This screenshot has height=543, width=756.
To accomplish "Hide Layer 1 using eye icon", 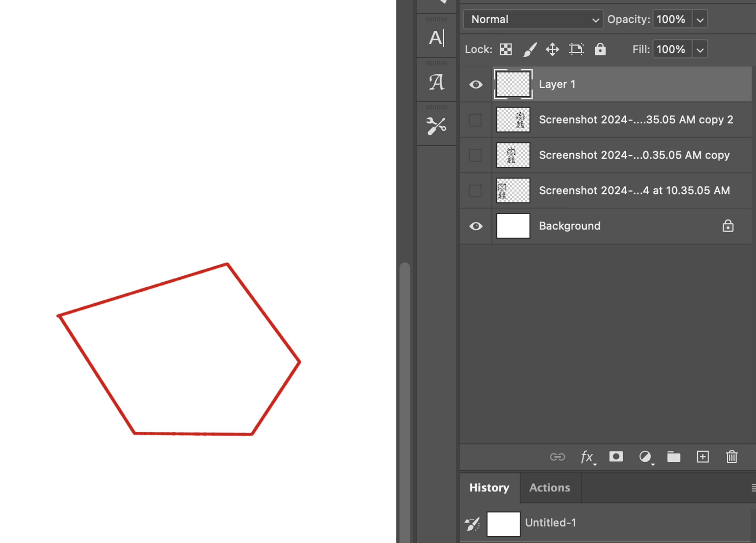I will click(476, 84).
